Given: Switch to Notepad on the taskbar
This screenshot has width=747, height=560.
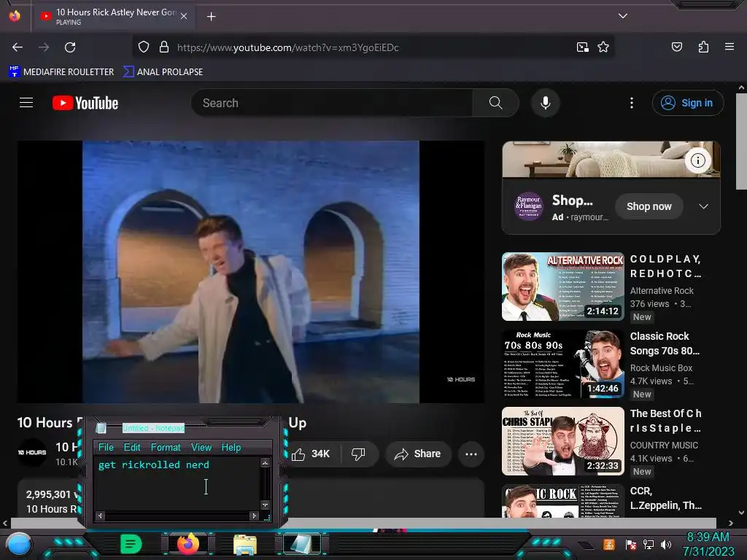Looking at the screenshot, I should pos(301,544).
